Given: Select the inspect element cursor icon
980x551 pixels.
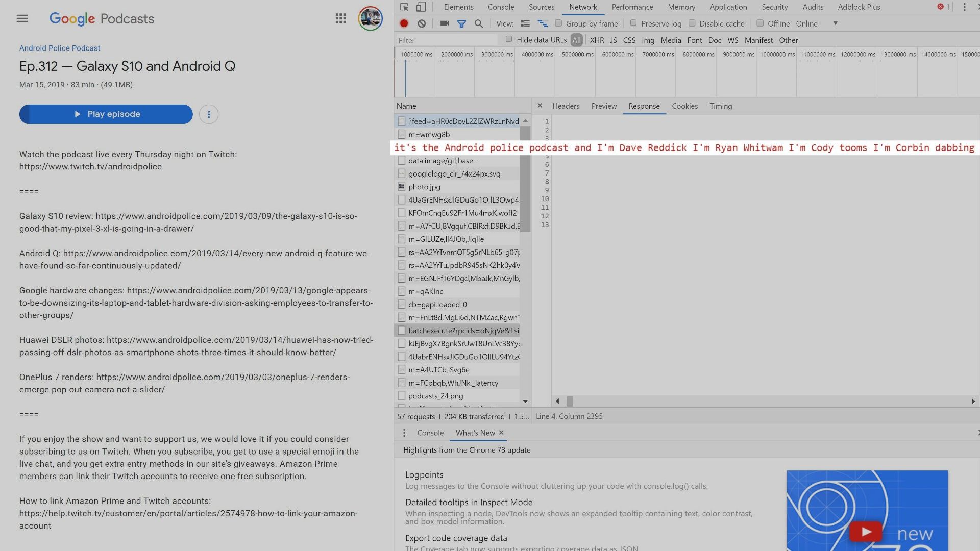Looking at the screenshot, I should (404, 7).
